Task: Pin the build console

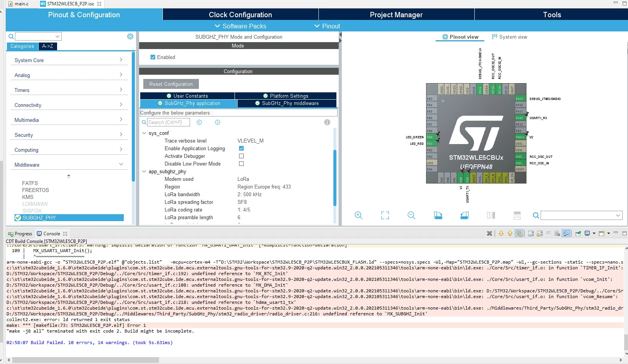Action: (x=578, y=233)
